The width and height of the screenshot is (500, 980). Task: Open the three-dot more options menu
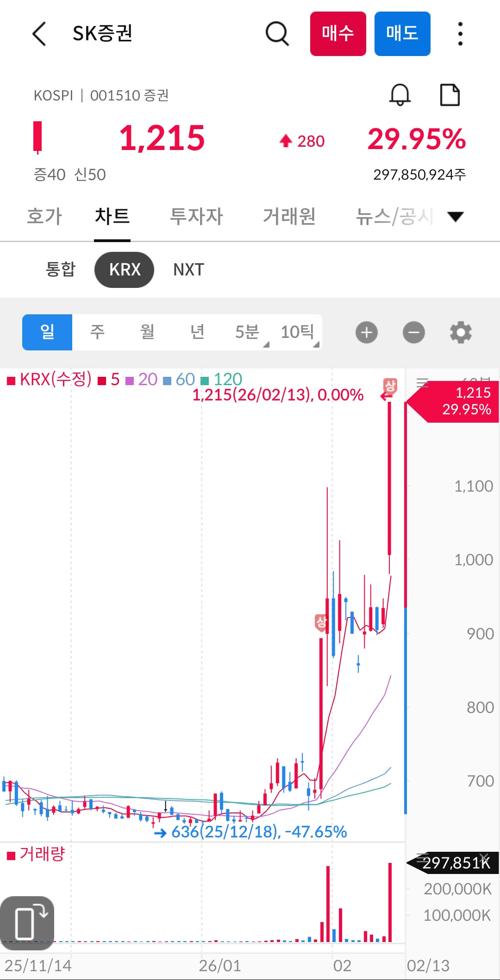(x=460, y=34)
